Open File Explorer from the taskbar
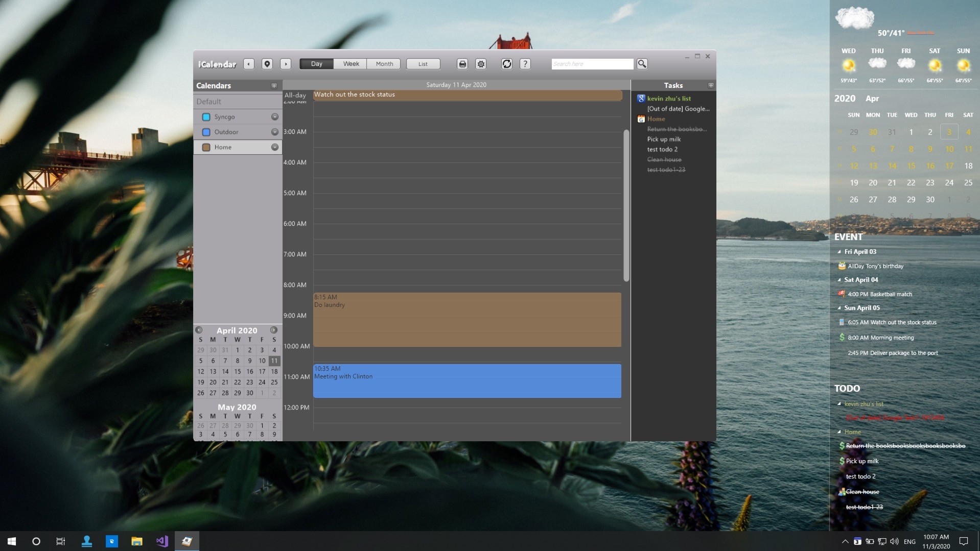The image size is (980, 551). pos(136,541)
